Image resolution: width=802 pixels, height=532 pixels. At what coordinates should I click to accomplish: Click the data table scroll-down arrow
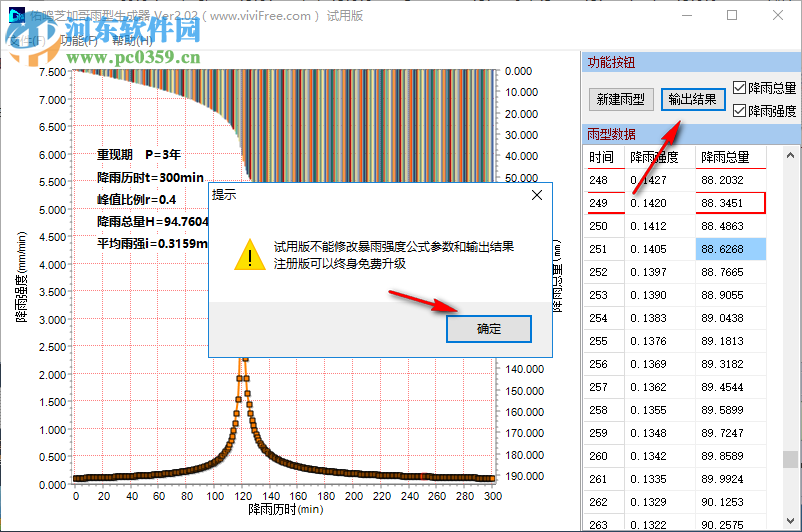coord(790,520)
